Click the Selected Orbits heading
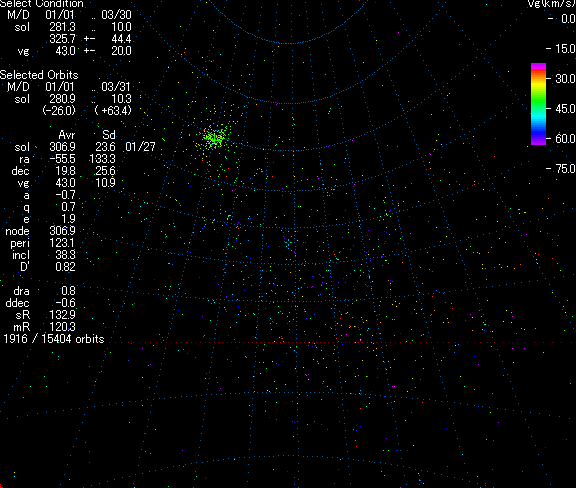The width and height of the screenshot is (576, 488). (39, 75)
